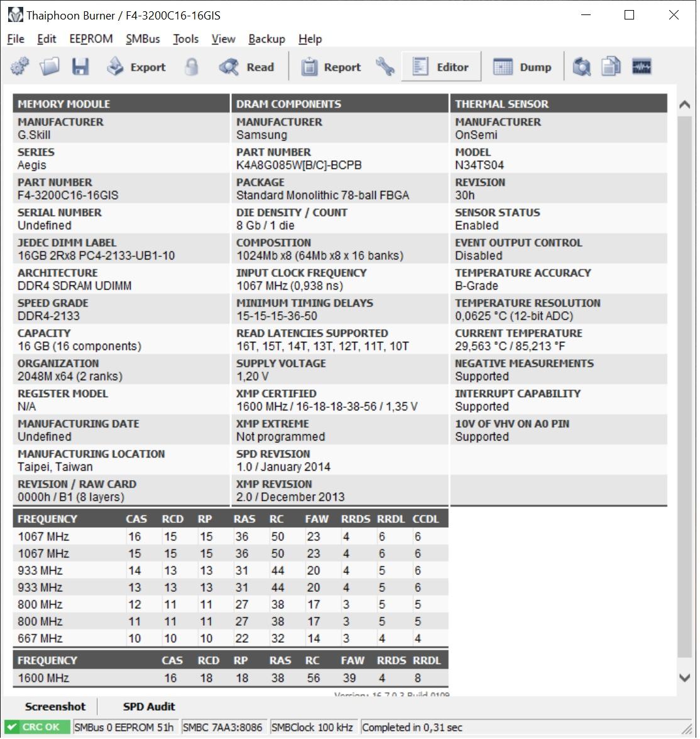Click current temperature reading

(510, 346)
